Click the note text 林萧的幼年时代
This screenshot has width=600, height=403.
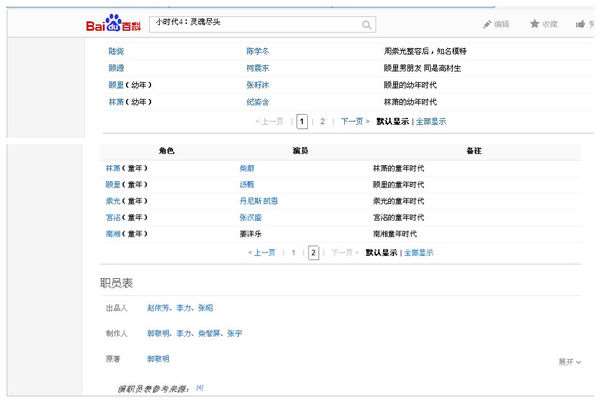click(x=410, y=102)
